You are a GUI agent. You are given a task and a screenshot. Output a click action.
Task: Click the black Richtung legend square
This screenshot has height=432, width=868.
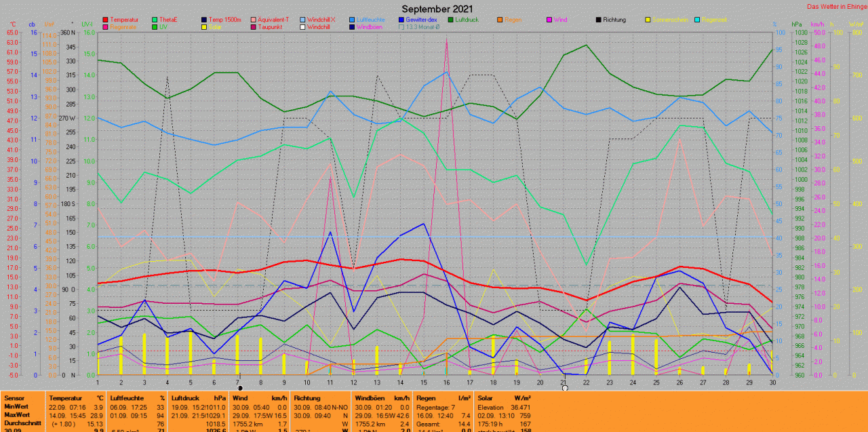click(598, 20)
